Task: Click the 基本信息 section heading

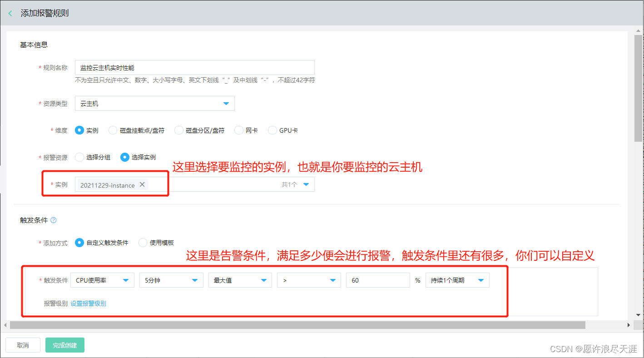Action: click(34, 45)
